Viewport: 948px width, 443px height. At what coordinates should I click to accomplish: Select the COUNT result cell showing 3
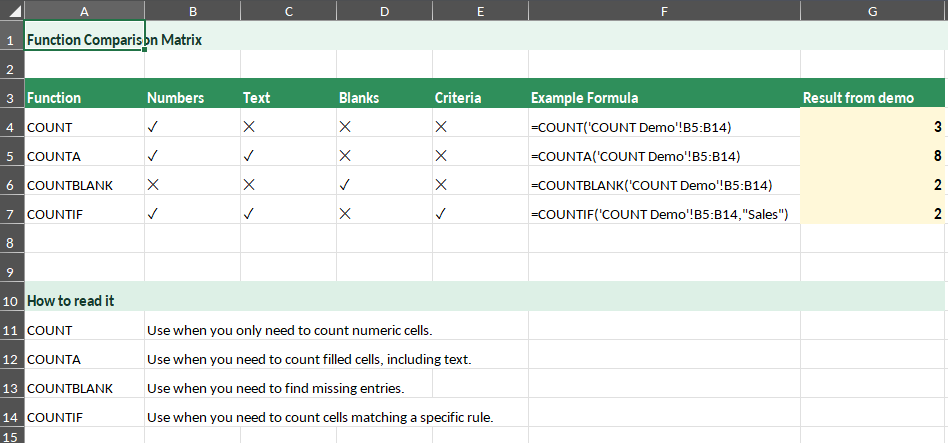point(873,127)
